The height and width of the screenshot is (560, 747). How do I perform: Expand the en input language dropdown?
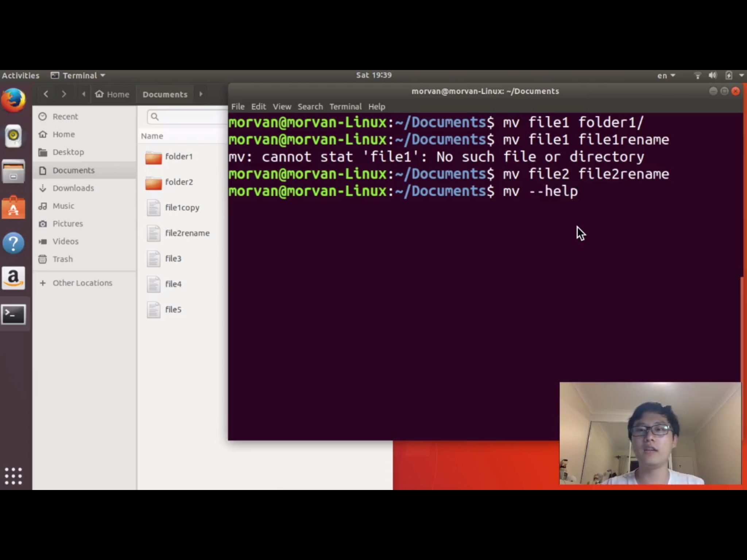(666, 75)
